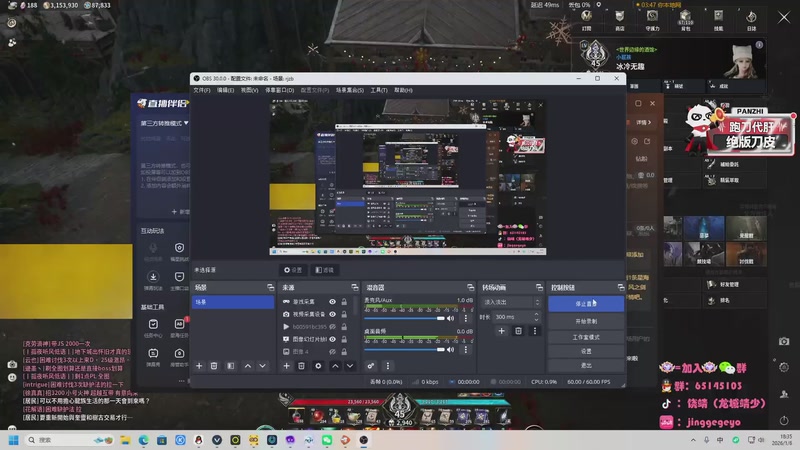Open WeChat from the taskbar
The height and width of the screenshot is (450, 800).
[x=327, y=440]
